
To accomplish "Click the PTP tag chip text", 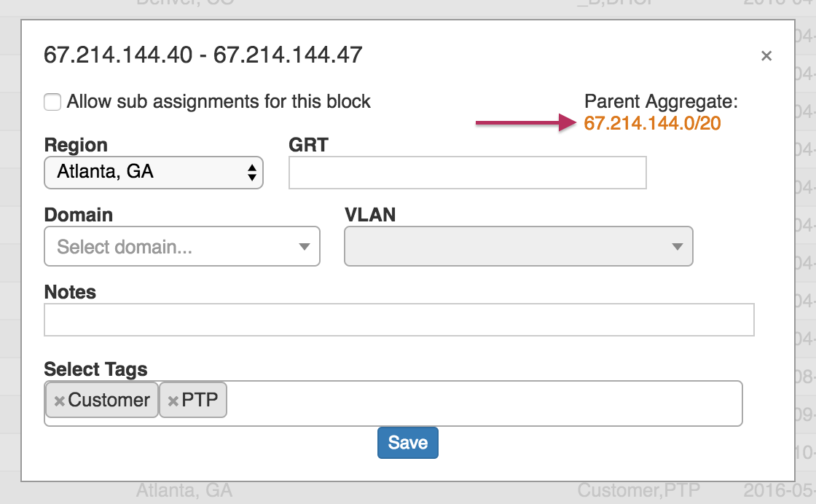I will (x=200, y=400).
